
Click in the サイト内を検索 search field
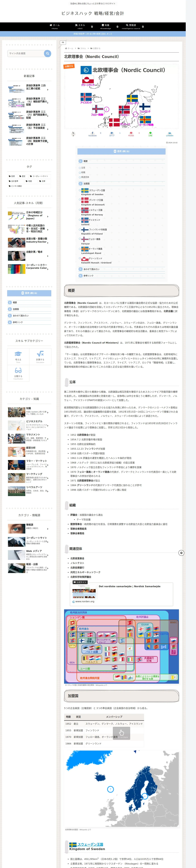click(26, 53)
